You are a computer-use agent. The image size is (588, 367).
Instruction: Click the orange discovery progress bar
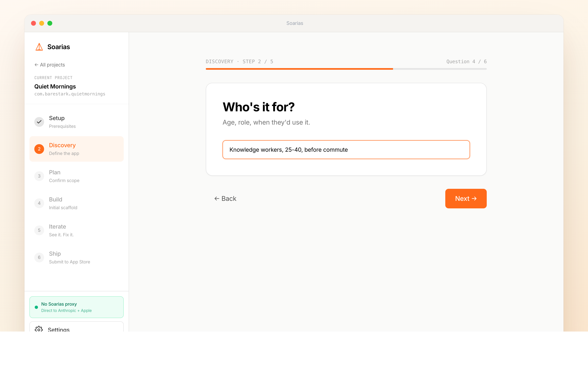299,69
